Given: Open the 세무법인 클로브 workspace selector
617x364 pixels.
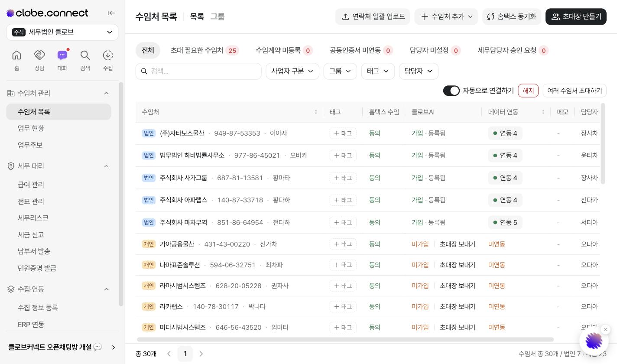Looking at the screenshot, I should [62, 32].
